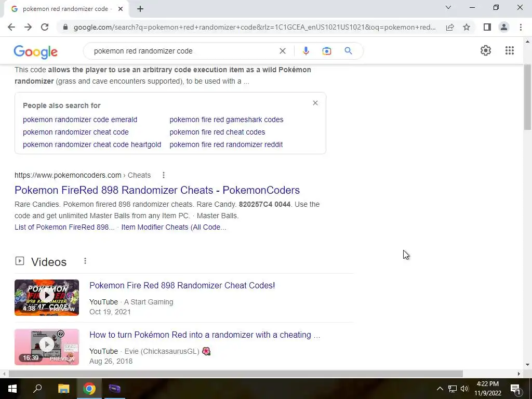Open Windows Start menu

pos(12,389)
